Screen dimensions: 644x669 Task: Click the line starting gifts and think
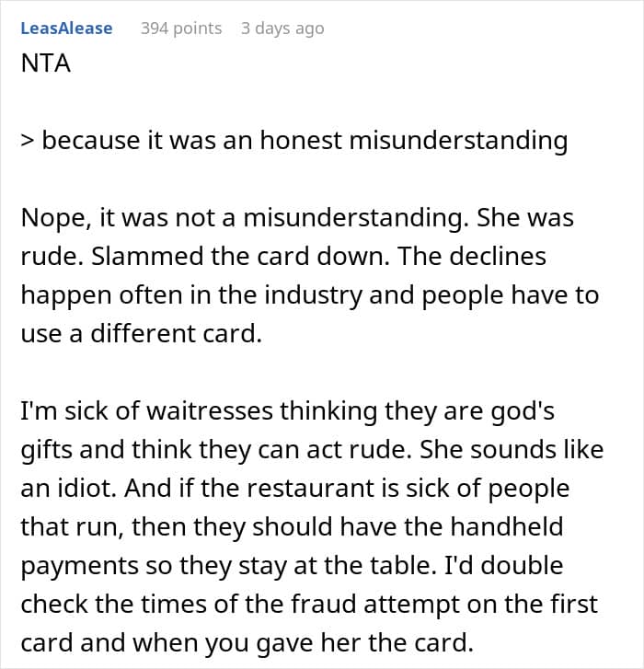pos(312,450)
